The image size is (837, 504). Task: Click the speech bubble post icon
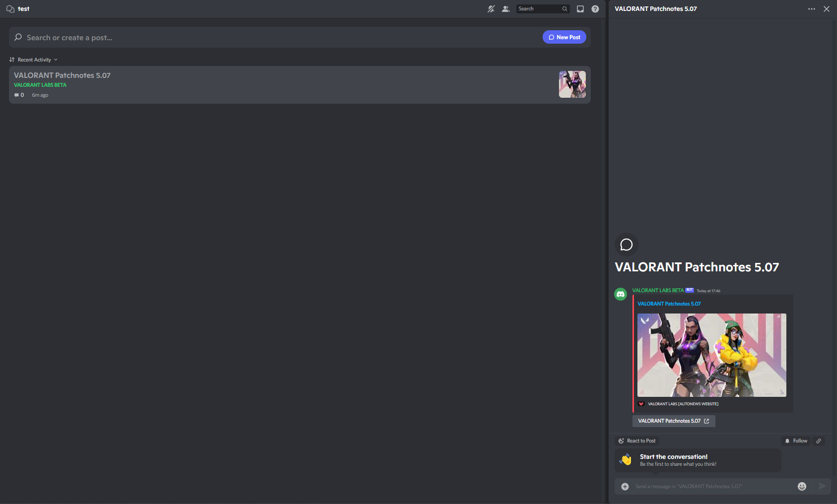[627, 245]
